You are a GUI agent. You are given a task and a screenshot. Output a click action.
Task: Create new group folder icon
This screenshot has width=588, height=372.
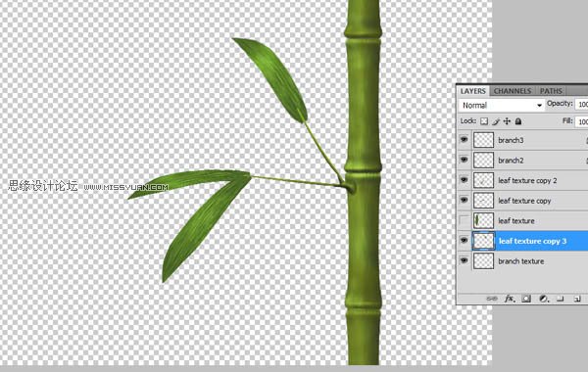(561, 299)
